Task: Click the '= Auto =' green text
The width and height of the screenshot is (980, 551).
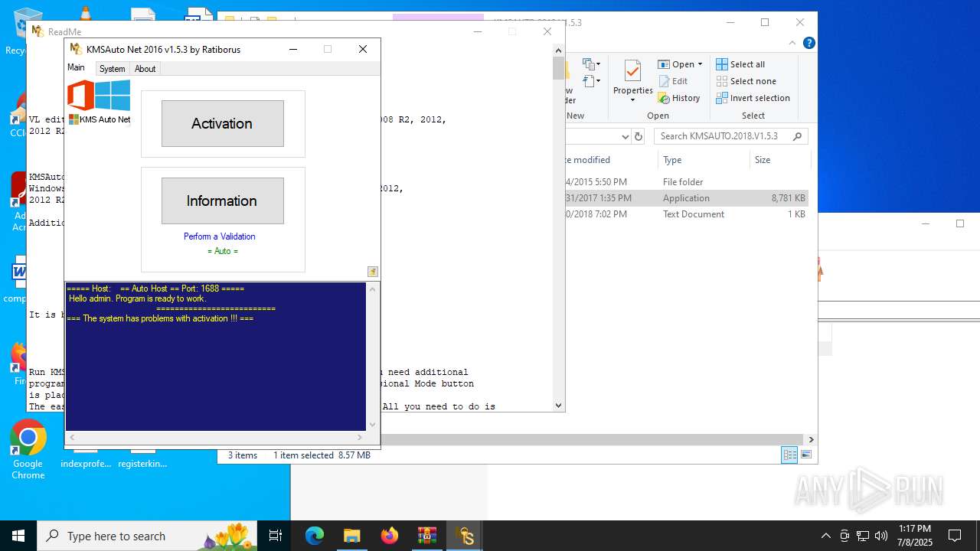Action: (222, 251)
